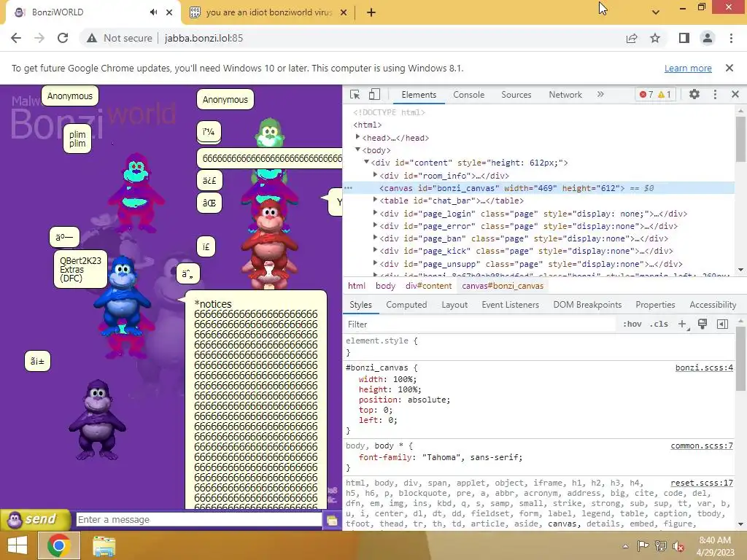Click the html breadcrumb

(356, 286)
